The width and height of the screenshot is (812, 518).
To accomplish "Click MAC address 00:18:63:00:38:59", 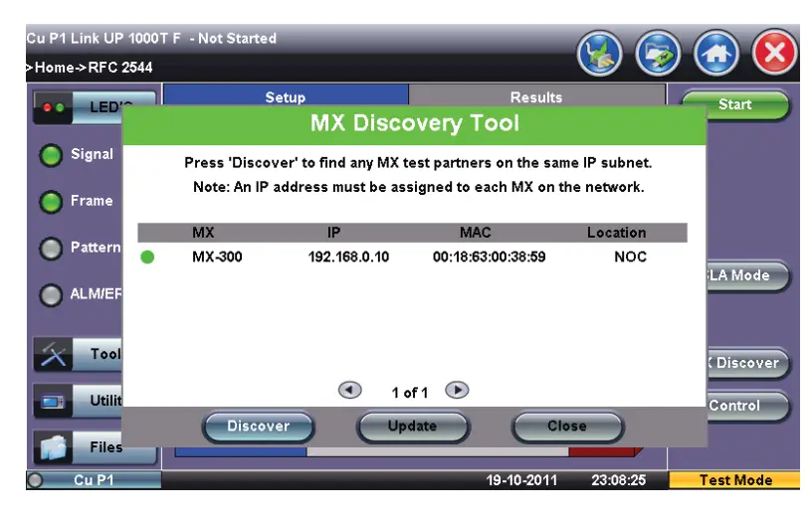I will click(x=489, y=258).
